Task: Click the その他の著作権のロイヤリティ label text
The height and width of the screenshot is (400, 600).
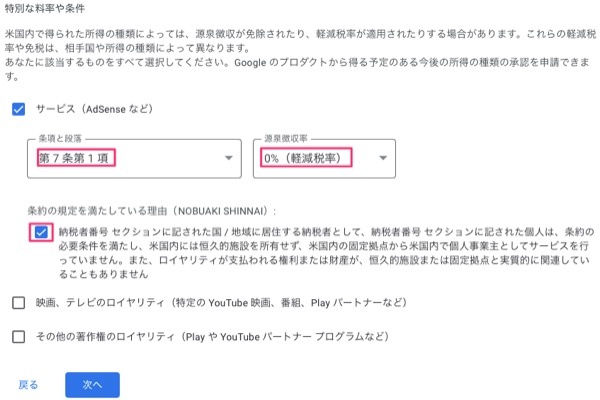Action: click(x=212, y=337)
